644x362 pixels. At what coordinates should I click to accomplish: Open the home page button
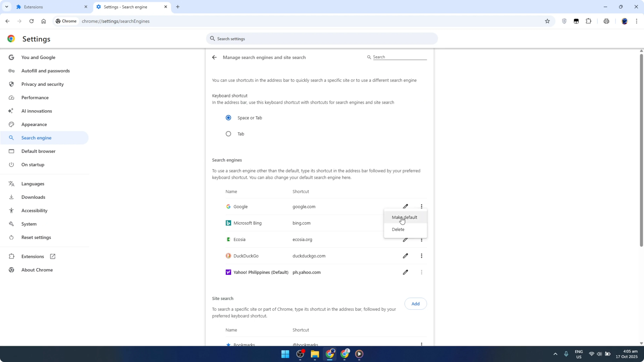pyautogui.click(x=44, y=21)
